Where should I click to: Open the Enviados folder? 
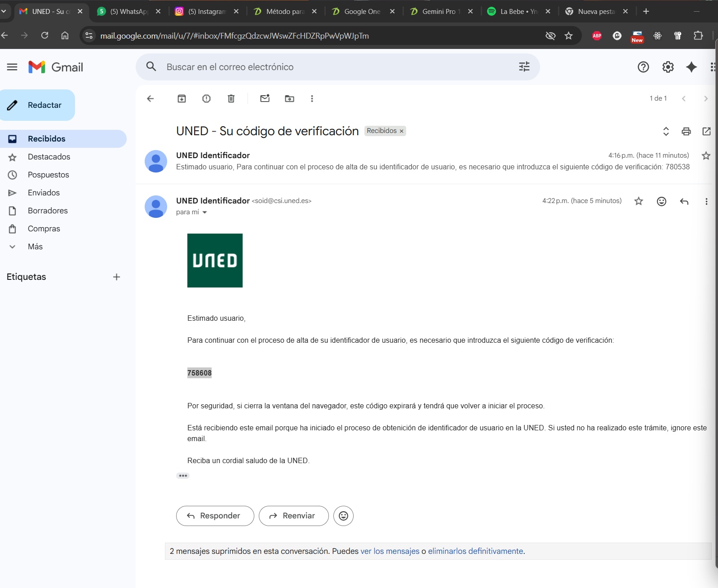click(44, 193)
